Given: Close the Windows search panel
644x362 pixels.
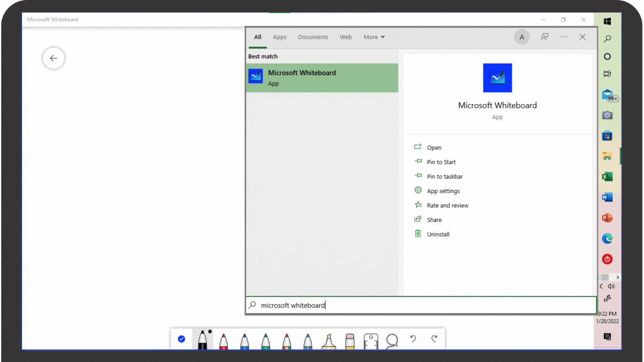Looking at the screenshot, I should (x=582, y=37).
